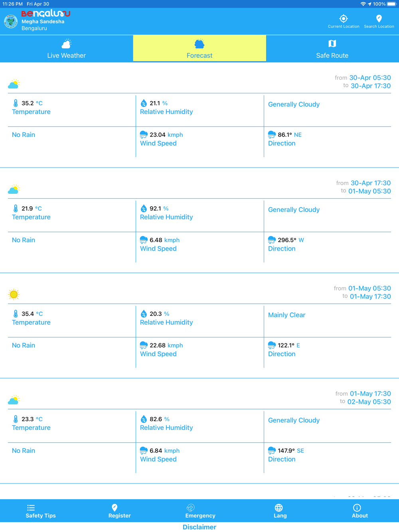The width and height of the screenshot is (399, 532).
Task: Open the Emergency icon in bottom bar
Action: click(190, 508)
